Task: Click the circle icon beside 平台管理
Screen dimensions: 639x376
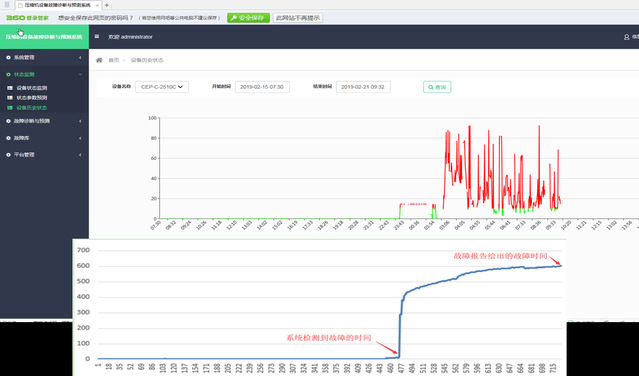Action: click(8, 155)
